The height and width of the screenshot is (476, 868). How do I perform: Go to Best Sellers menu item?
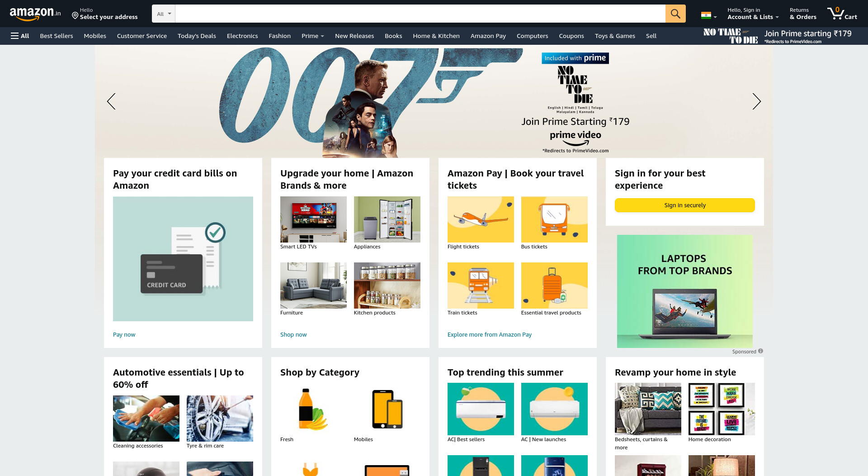pyautogui.click(x=57, y=36)
